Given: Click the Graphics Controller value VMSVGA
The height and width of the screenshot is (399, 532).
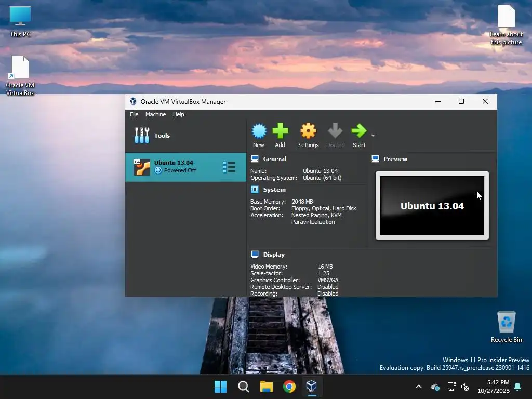Looking at the screenshot, I should tap(328, 280).
